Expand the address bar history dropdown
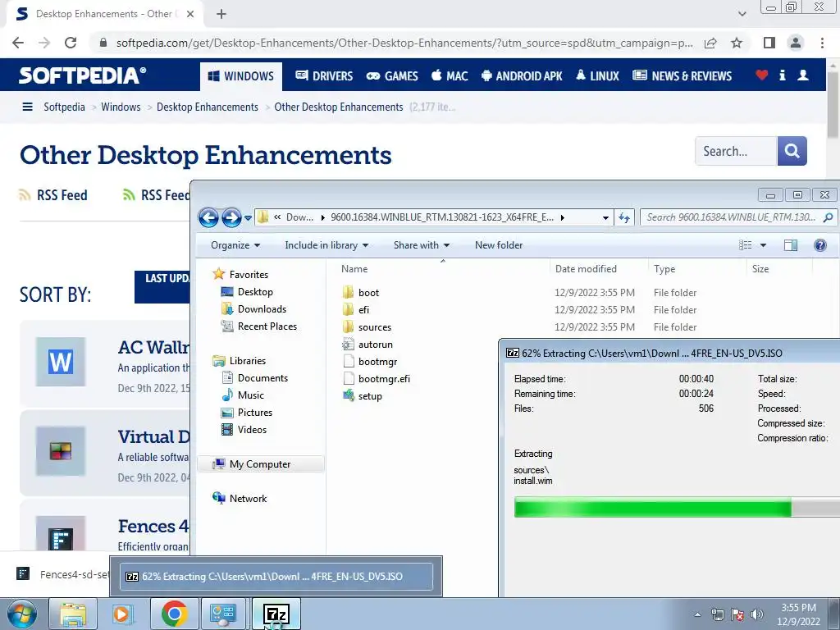This screenshot has height=630, width=840. (x=605, y=218)
